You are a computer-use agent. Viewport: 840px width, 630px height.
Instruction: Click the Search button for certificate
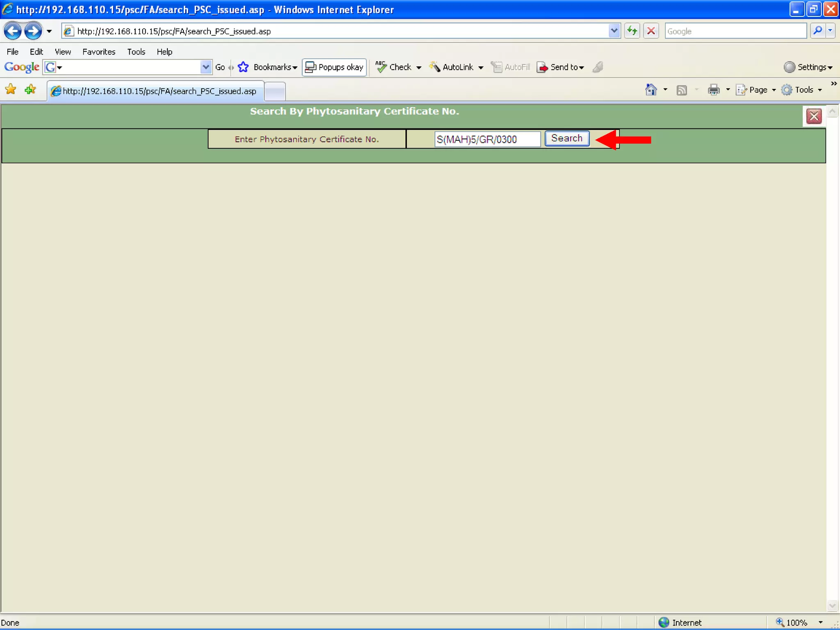point(566,139)
